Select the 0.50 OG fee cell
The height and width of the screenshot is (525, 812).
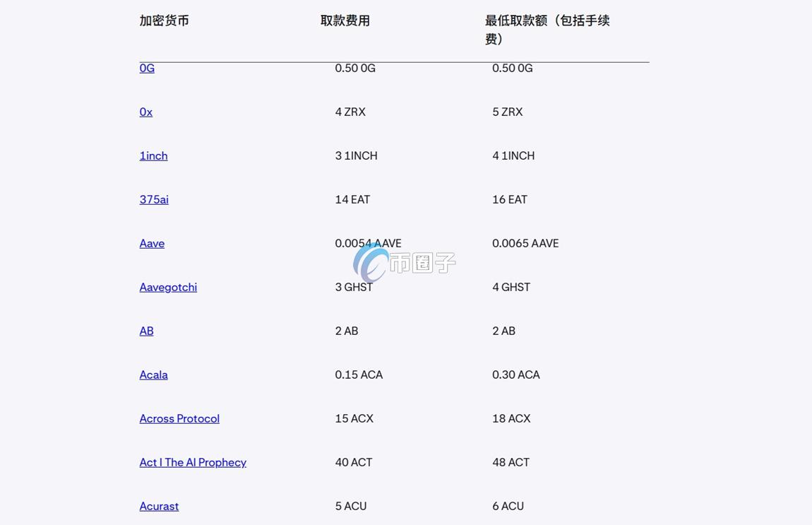355,68
